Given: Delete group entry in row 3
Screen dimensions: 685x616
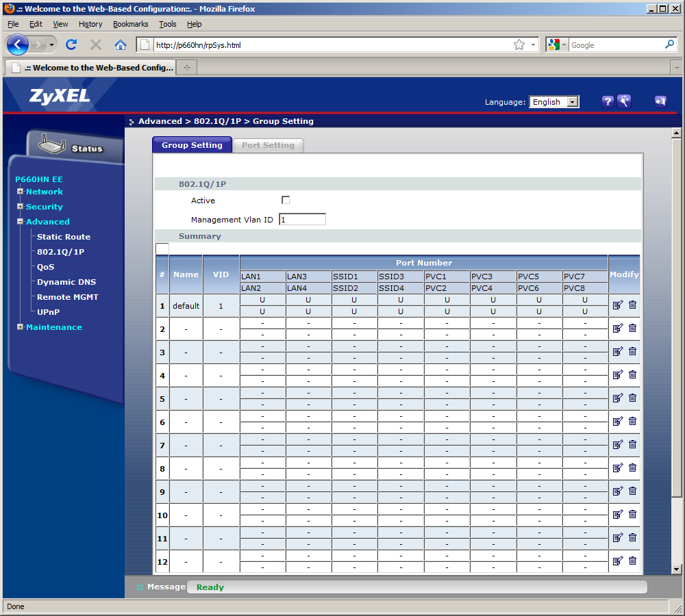Looking at the screenshot, I should (x=632, y=351).
